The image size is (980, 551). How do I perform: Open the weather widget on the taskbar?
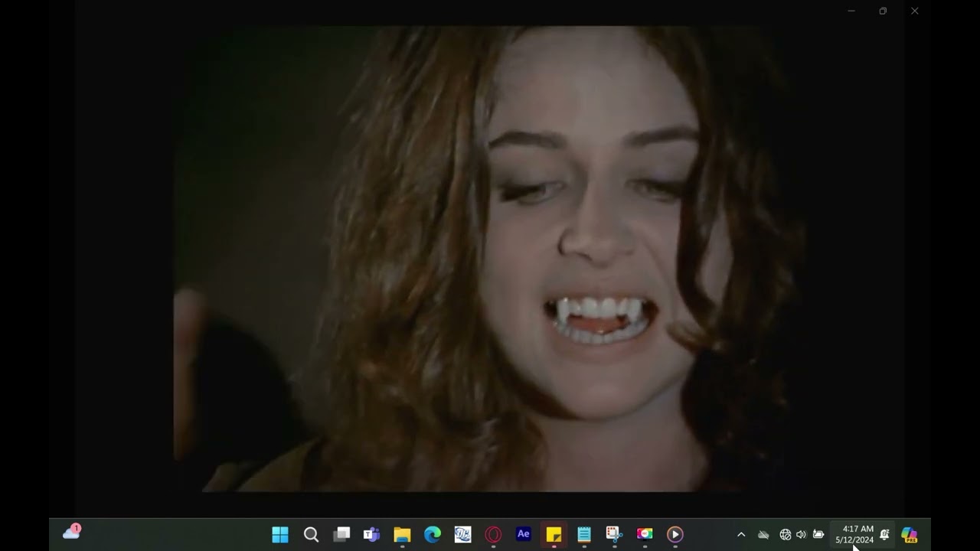(x=72, y=532)
